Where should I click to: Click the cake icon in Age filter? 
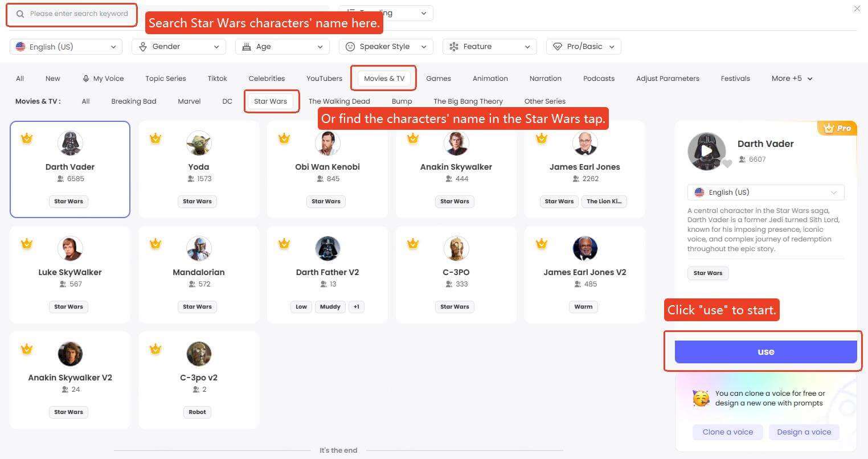pos(247,47)
